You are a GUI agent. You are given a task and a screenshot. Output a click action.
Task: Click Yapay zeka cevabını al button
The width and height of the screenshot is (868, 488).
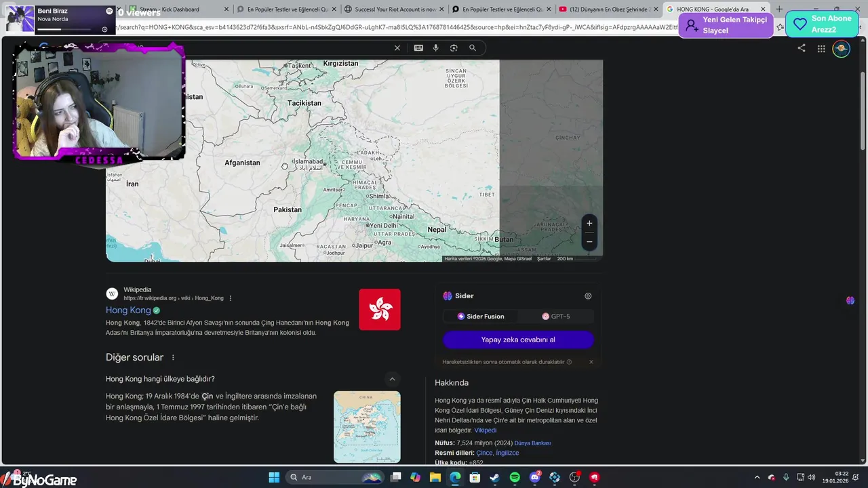[518, 340]
